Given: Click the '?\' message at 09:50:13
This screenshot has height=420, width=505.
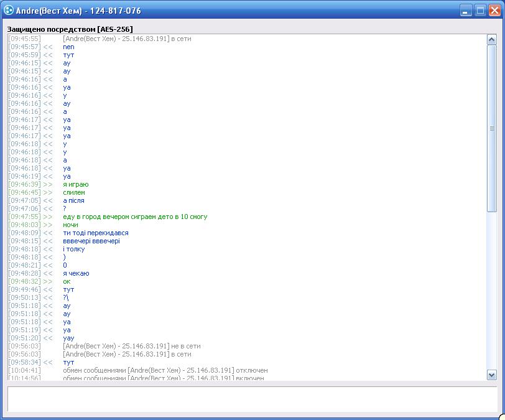Looking at the screenshot, I should 66,297.
